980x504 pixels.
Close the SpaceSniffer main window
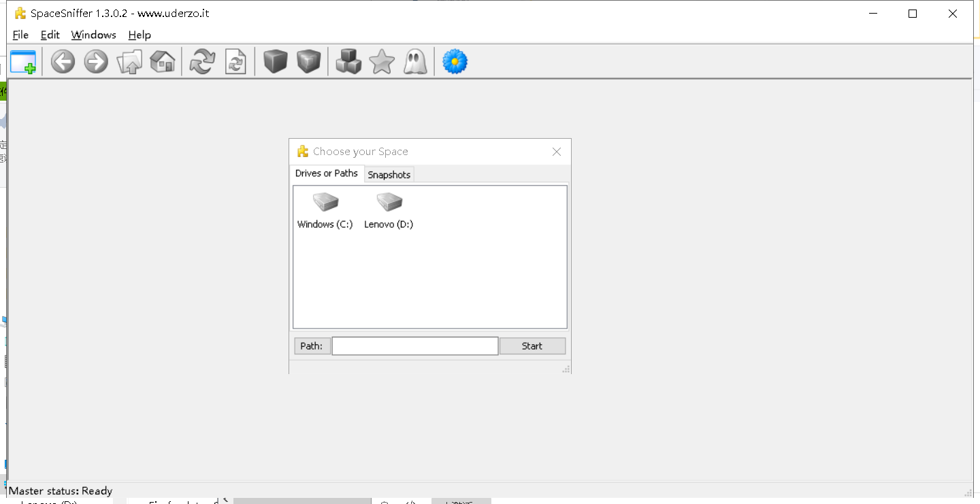pyautogui.click(x=953, y=14)
